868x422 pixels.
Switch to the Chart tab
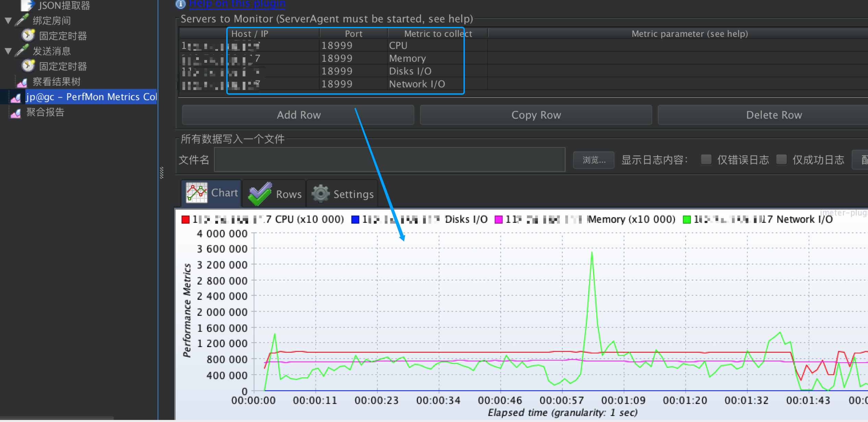click(212, 192)
